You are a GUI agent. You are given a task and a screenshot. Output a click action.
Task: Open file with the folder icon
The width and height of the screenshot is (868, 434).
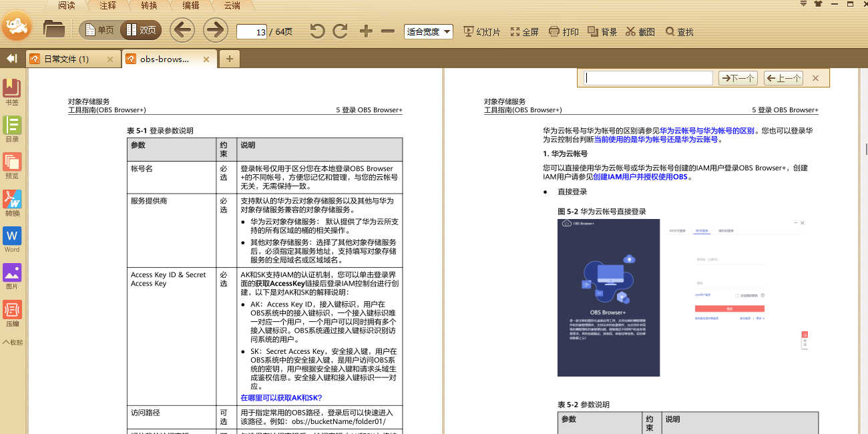(x=53, y=29)
